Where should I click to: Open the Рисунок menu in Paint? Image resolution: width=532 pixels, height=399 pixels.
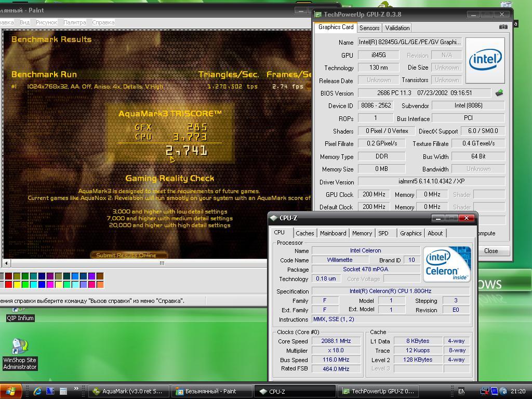tap(46, 22)
